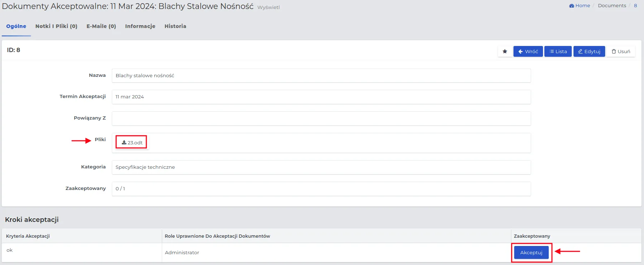Open the Lista view button
This screenshot has width=644, height=265.
[558, 51]
